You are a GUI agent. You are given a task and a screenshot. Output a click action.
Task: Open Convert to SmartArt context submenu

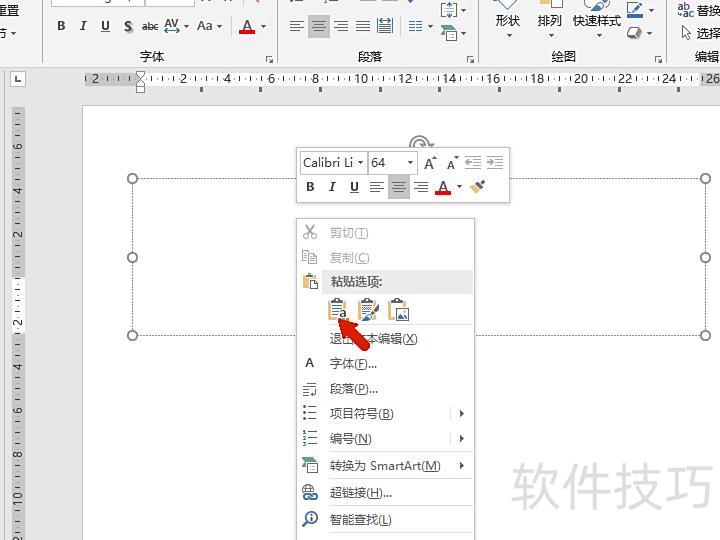coord(385,466)
